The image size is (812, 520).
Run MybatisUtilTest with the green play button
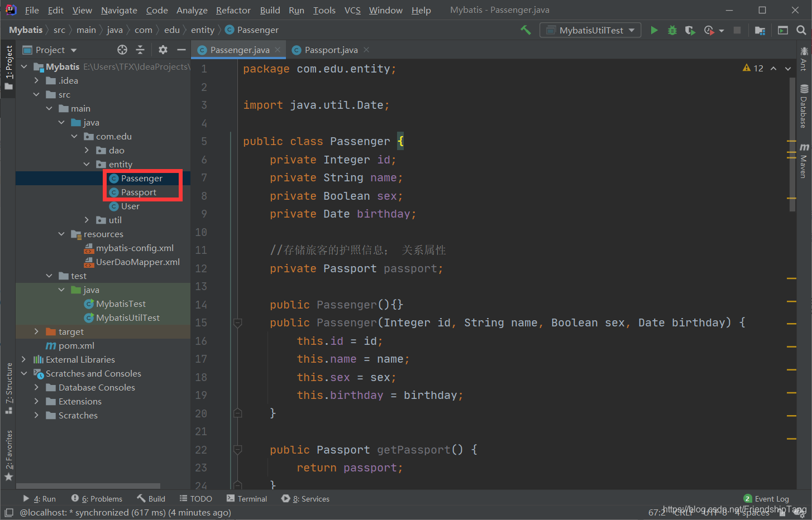[x=654, y=30]
